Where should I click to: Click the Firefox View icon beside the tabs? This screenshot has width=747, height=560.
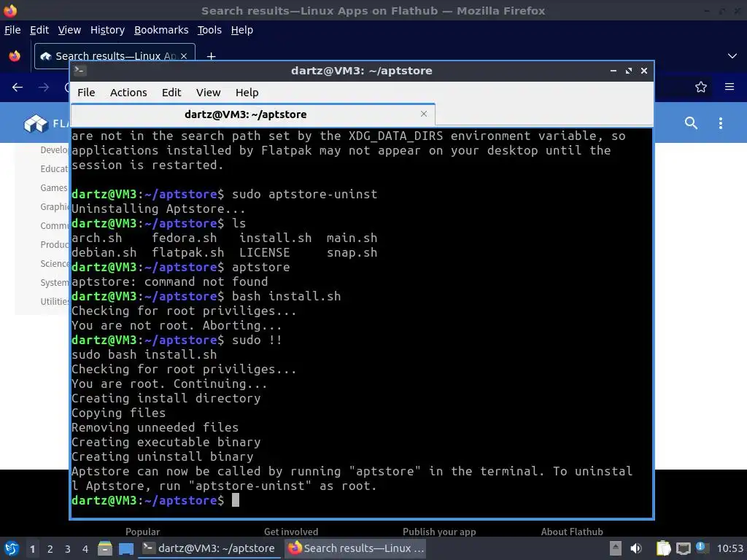point(15,56)
